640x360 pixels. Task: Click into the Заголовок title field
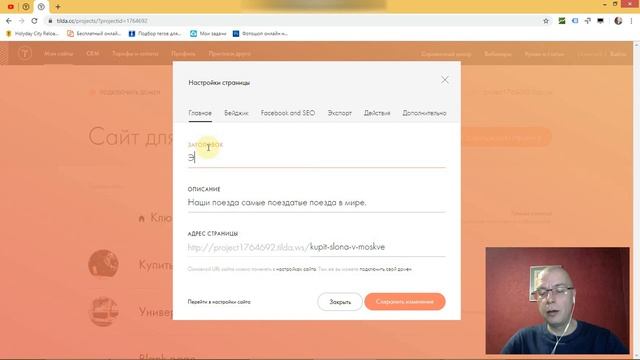click(316, 158)
